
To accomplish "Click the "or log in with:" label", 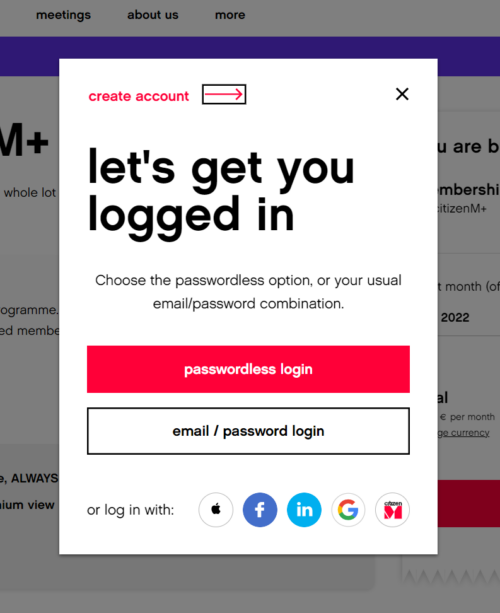I will [x=131, y=510].
